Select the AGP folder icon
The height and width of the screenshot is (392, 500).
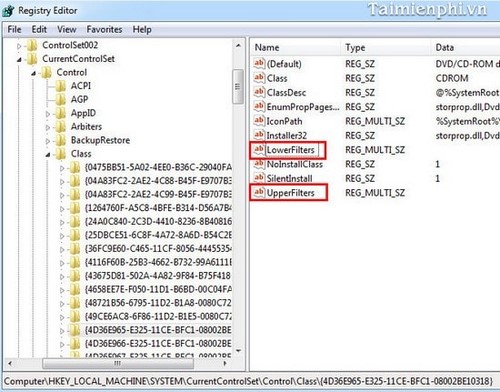61,99
